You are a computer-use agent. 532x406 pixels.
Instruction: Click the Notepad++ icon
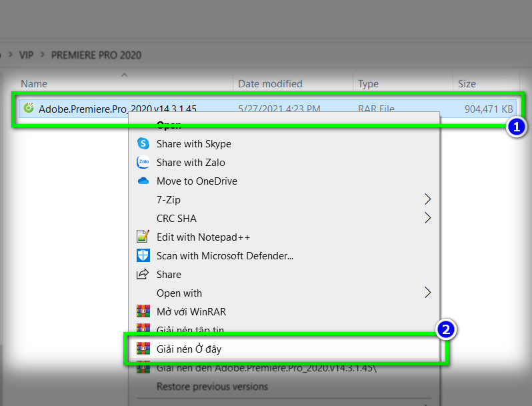143,237
